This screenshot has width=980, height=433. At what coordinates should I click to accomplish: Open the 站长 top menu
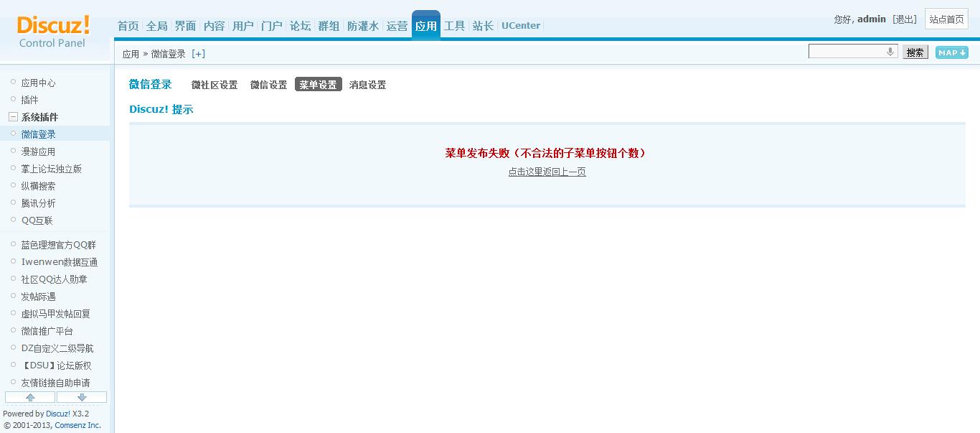click(x=484, y=26)
